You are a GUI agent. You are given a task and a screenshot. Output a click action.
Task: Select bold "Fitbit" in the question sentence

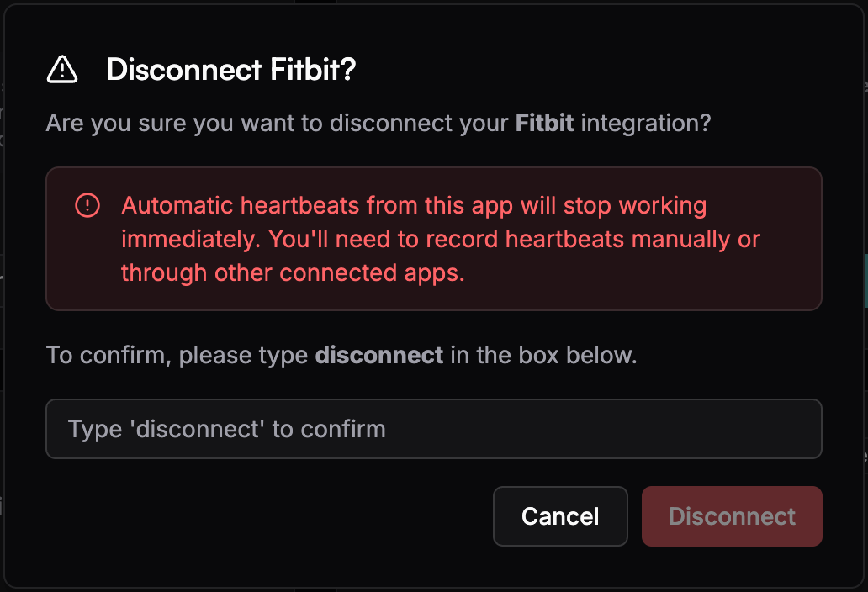pyautogui.click(x=544, y=124)
